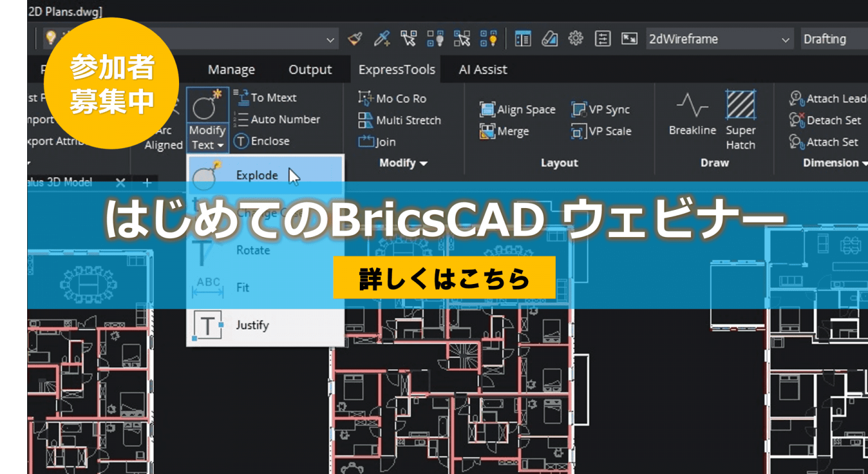The width and height of the screenshot is (868, 474).
Task: Open the Drafting workspace dropdown
Action: coord(835,39)
